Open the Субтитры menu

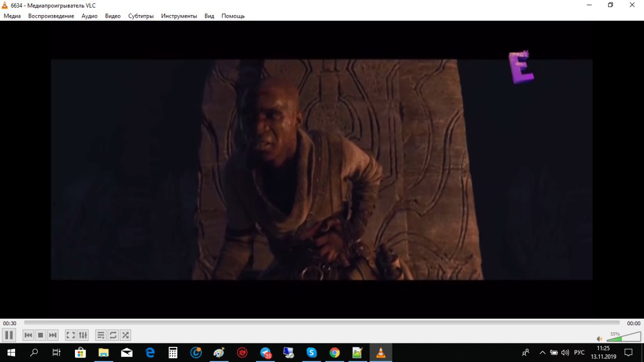pyautogui.click(x=141, y=16)
